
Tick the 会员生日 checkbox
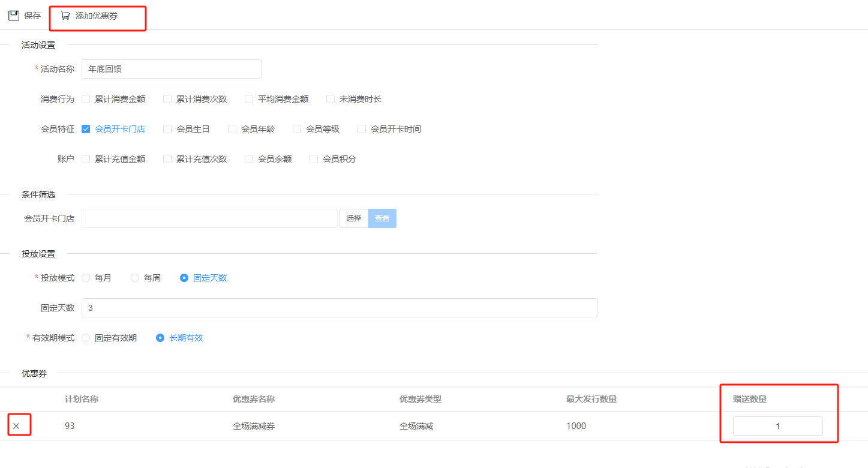[167, 129]
